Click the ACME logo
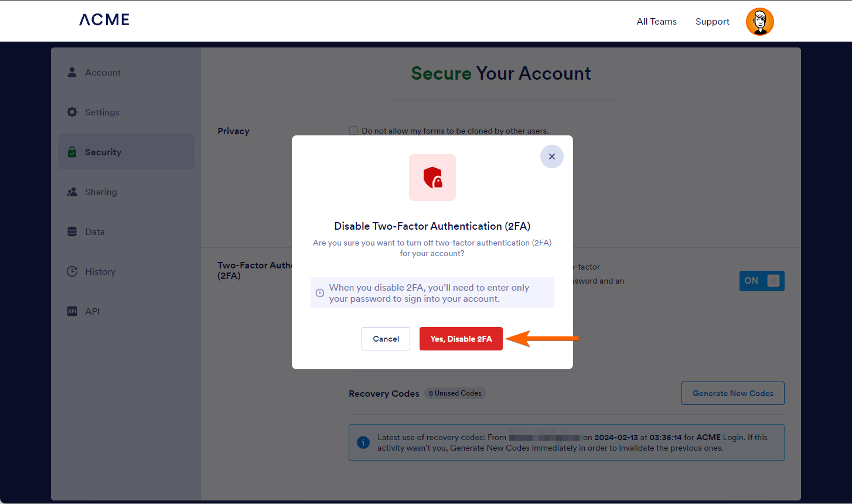The height and width of the screenshot is (504, 852). [104, 20]
